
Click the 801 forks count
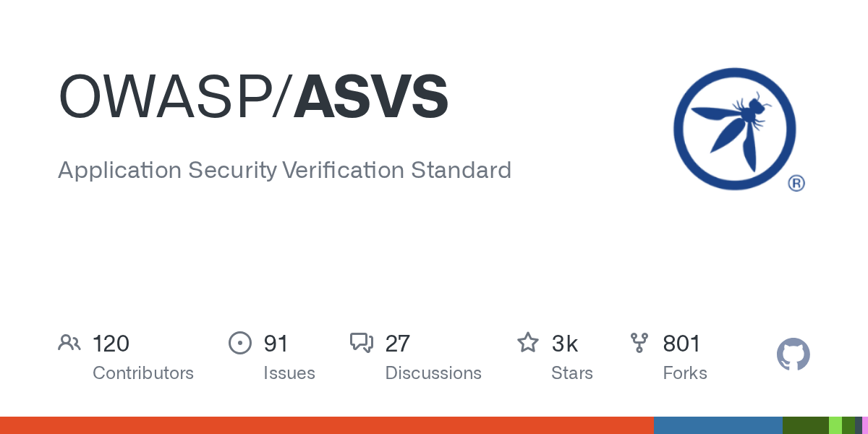681,343
